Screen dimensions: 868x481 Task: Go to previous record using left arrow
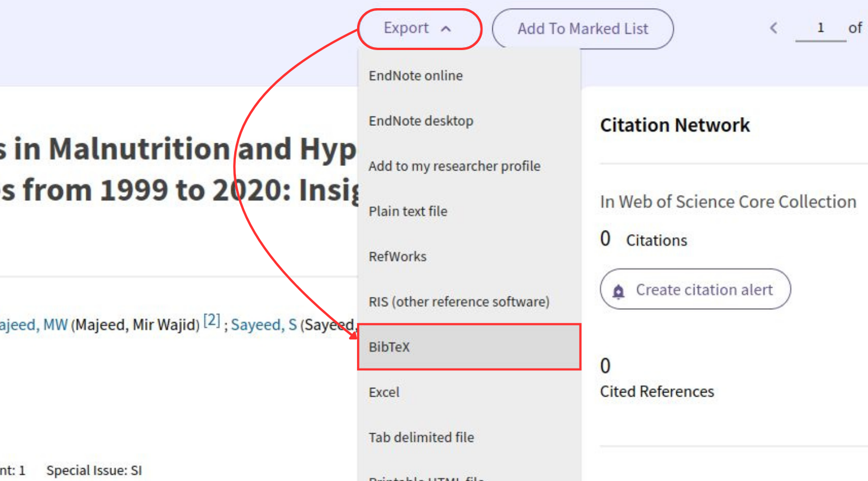tap(774, 28)
